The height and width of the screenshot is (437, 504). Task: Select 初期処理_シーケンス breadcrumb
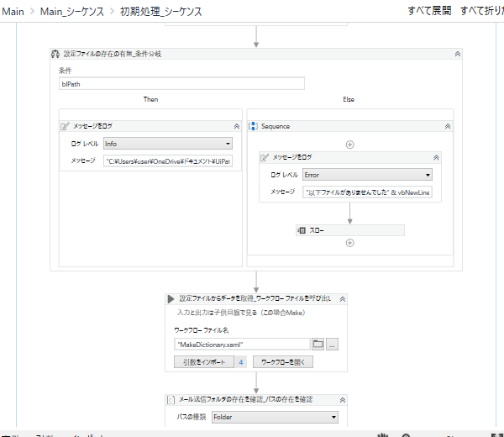pos(161,12)
